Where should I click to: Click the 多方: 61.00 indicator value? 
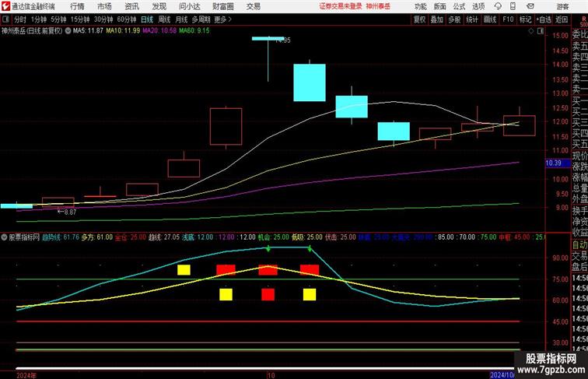(96, 237)
